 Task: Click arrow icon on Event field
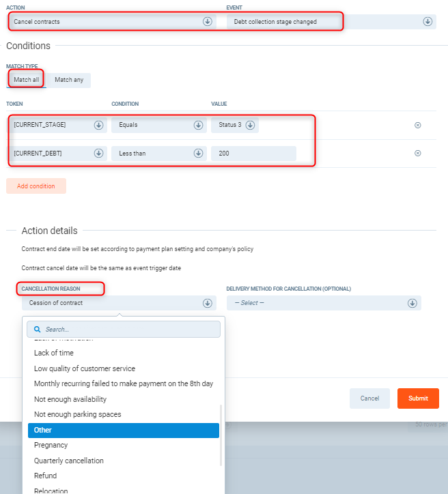pyautogui.click(x=428, y=22)
